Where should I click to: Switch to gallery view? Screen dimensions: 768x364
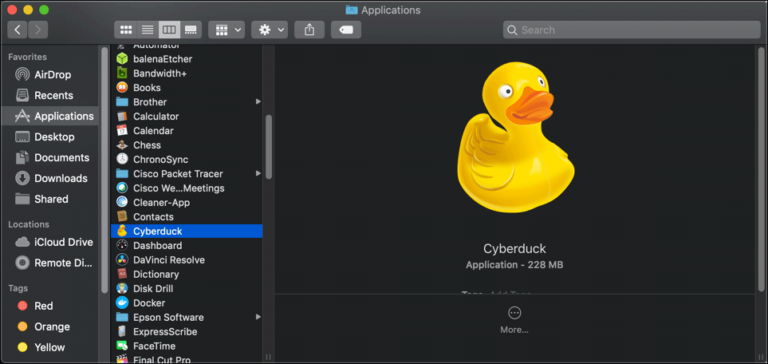coord(191,30)
